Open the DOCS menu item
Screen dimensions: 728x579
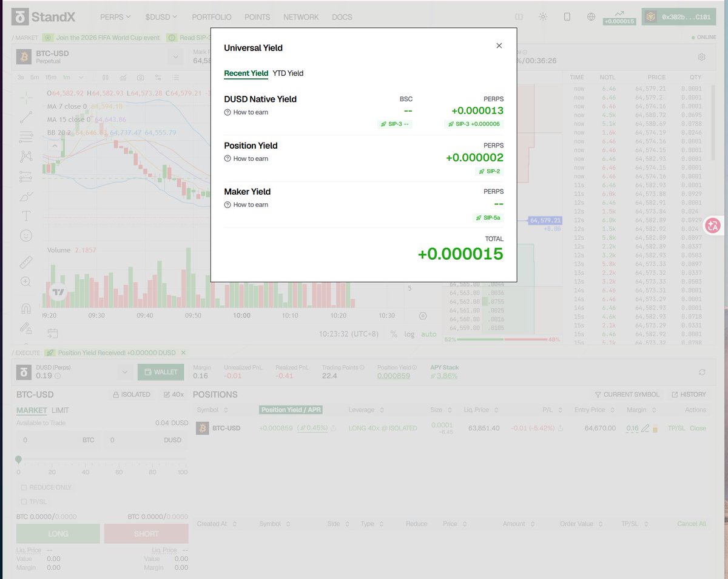(x=342, y=17)
